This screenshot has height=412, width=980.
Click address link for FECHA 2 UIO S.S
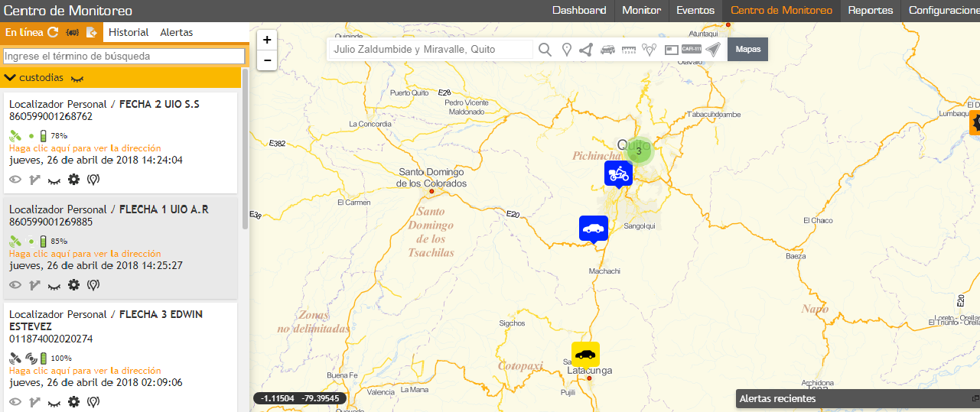85,148
